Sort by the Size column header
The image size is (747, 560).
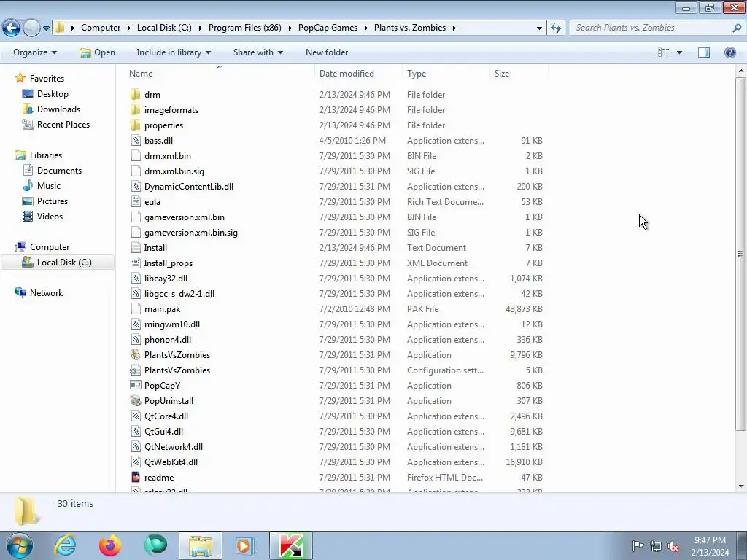point(502,74)
